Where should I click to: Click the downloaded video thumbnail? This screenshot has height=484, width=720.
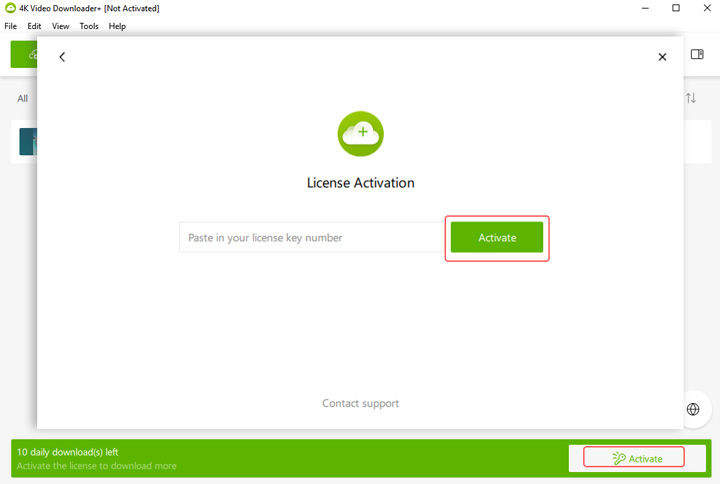click(x=28, y=141)
